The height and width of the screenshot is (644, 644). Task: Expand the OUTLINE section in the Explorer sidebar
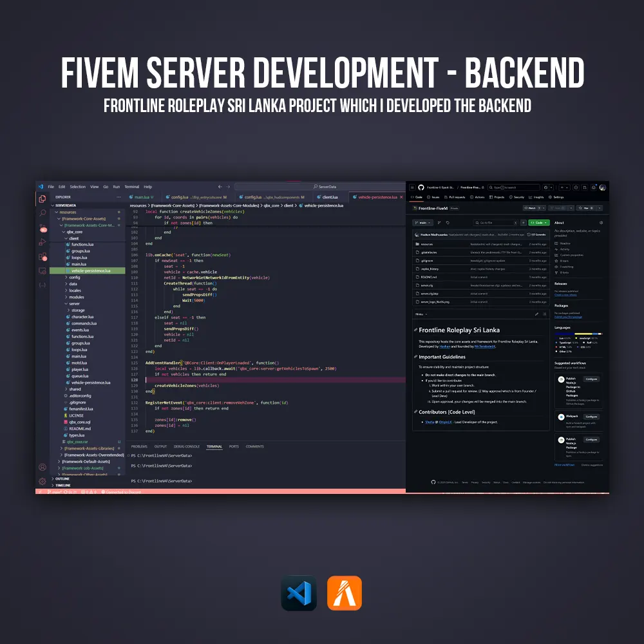62,478
